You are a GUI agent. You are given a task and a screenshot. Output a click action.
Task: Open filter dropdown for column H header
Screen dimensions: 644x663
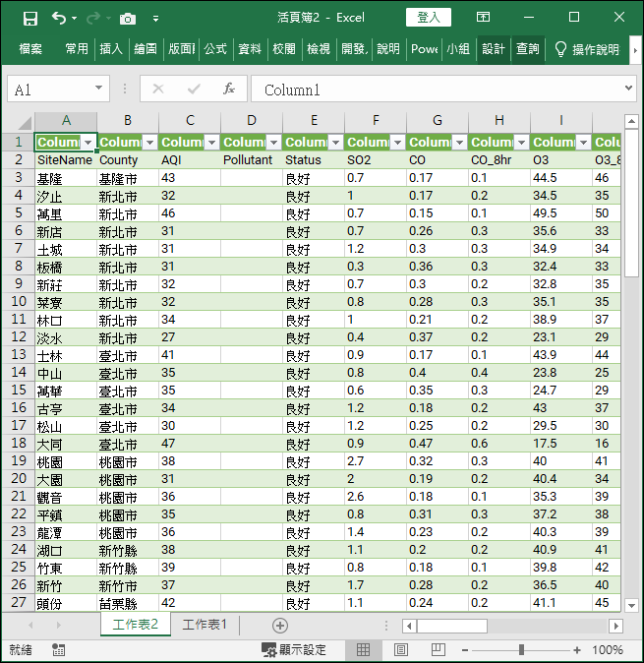pos(521,143)
